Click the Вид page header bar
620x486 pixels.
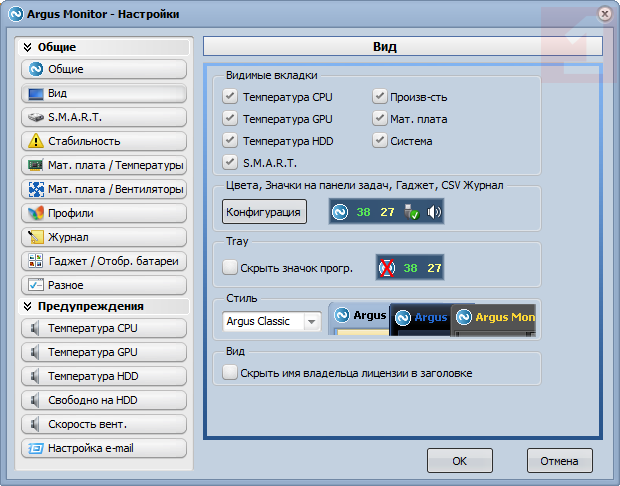point(403,46)
